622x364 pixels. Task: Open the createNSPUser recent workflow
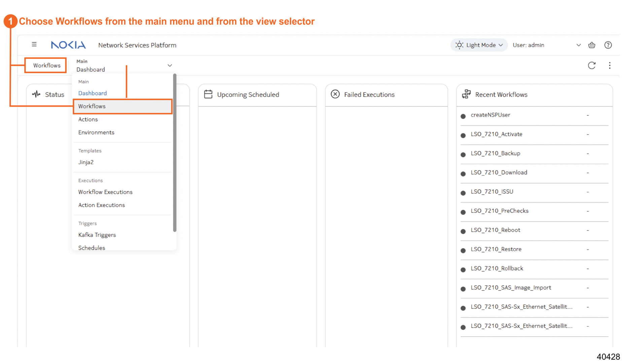click(490, 115)
